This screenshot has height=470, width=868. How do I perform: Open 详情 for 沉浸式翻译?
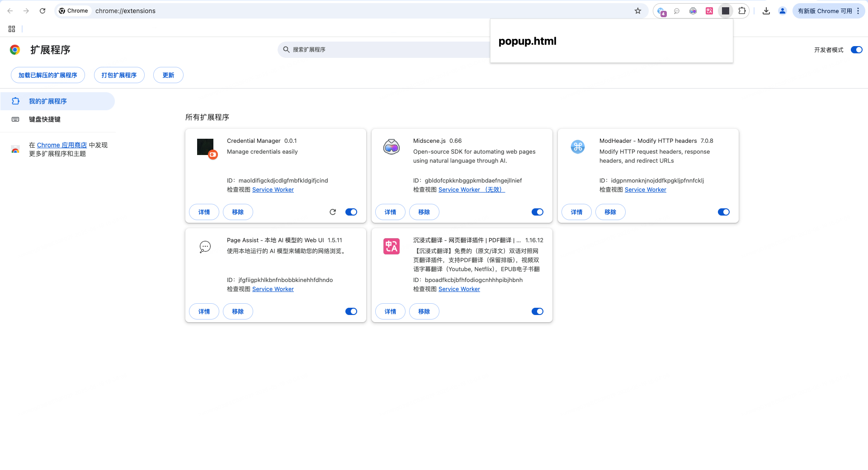tap(390, 311)
